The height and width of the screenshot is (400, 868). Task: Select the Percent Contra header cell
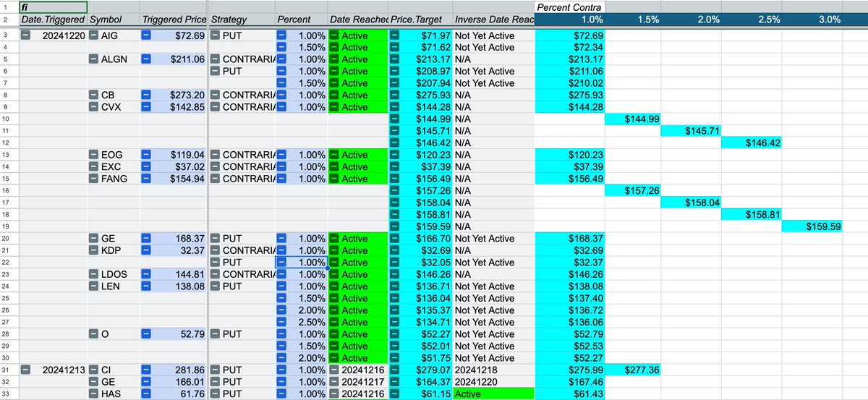pyautogui.click(x=570, y=7)
